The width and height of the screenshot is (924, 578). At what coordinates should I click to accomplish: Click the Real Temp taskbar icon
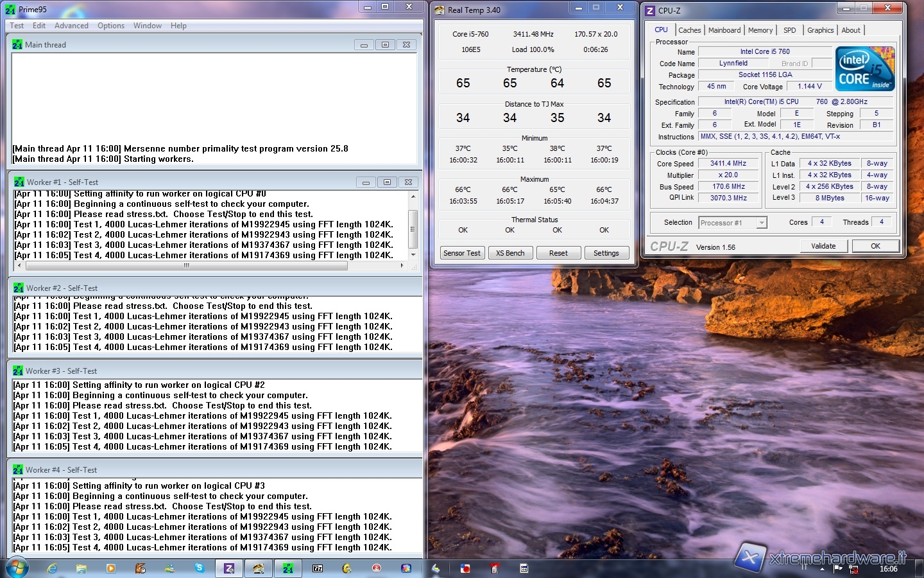259,568
